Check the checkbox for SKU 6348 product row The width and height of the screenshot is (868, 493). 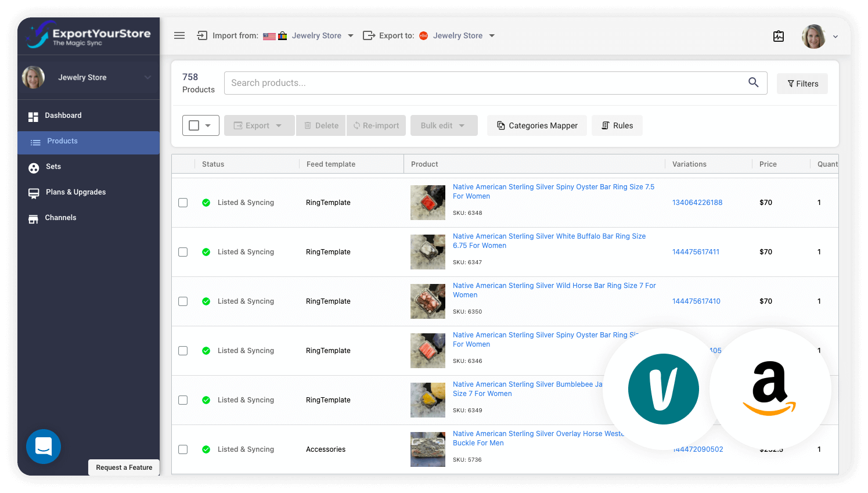[183, 202]
